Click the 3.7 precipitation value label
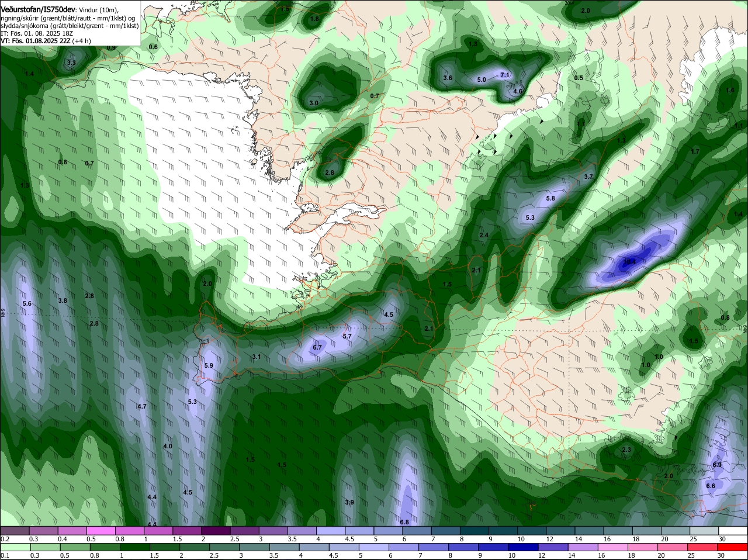 [588, 177]
